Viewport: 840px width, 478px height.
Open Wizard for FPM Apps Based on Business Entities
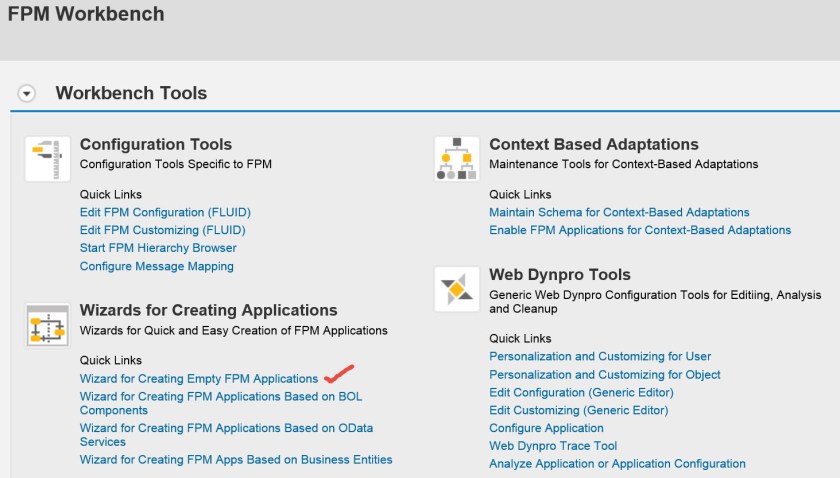click(x=236, y=460)
